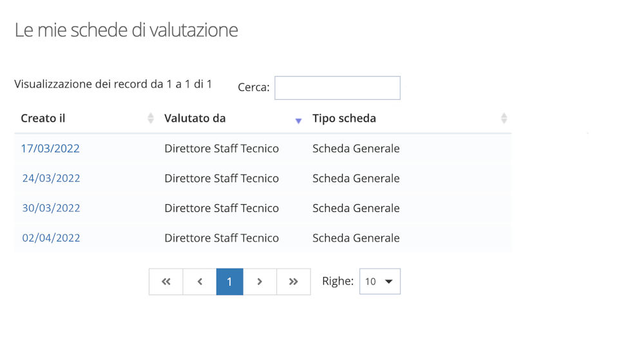Open the 02/04/2022 evaluation sheet link
This screenshot has height=351, width=644.
click(x=51, y=238)
